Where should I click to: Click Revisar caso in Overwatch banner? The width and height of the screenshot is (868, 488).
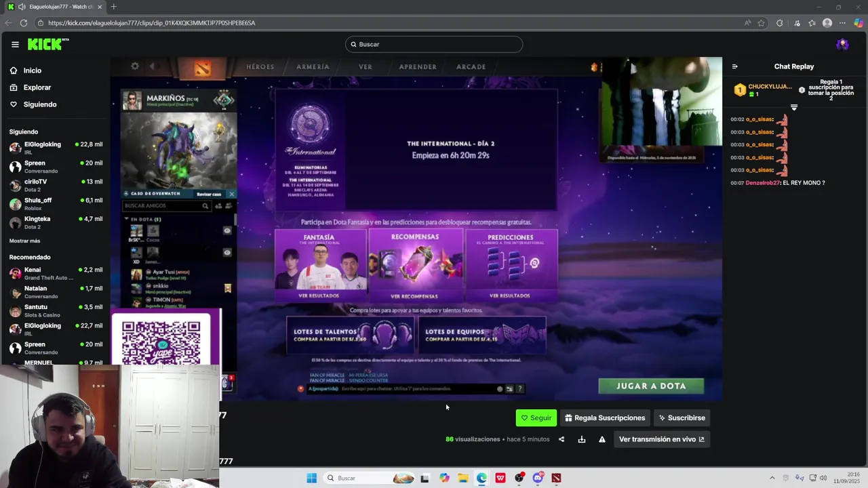tap(209, 194)
